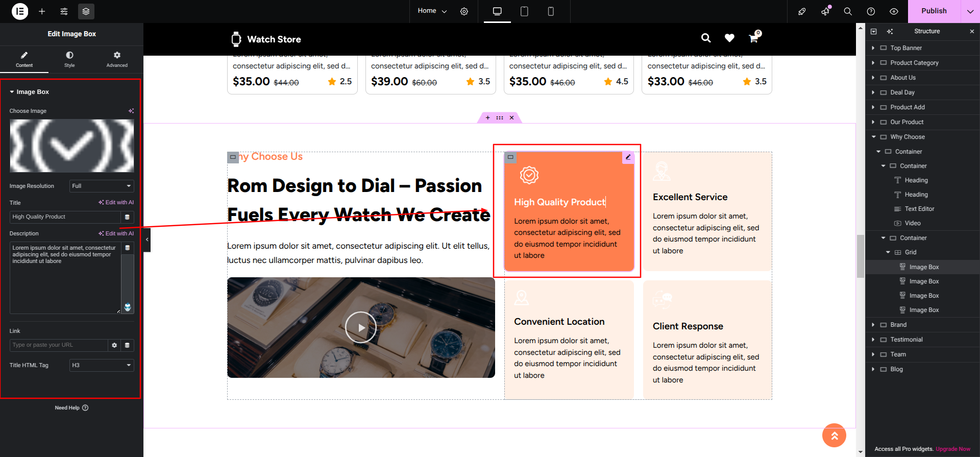Collapse the Grid tree item

(888, 252)
